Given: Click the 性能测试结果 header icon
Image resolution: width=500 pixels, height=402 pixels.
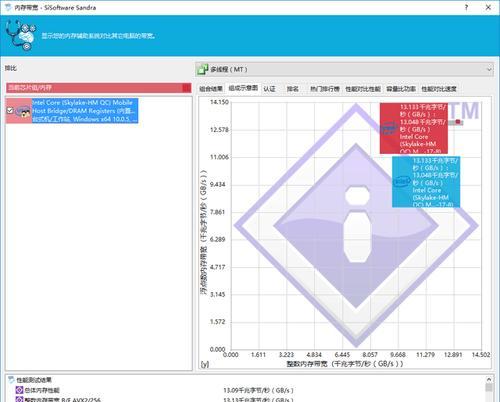Looking at the screenshot, I should point(12,379).
